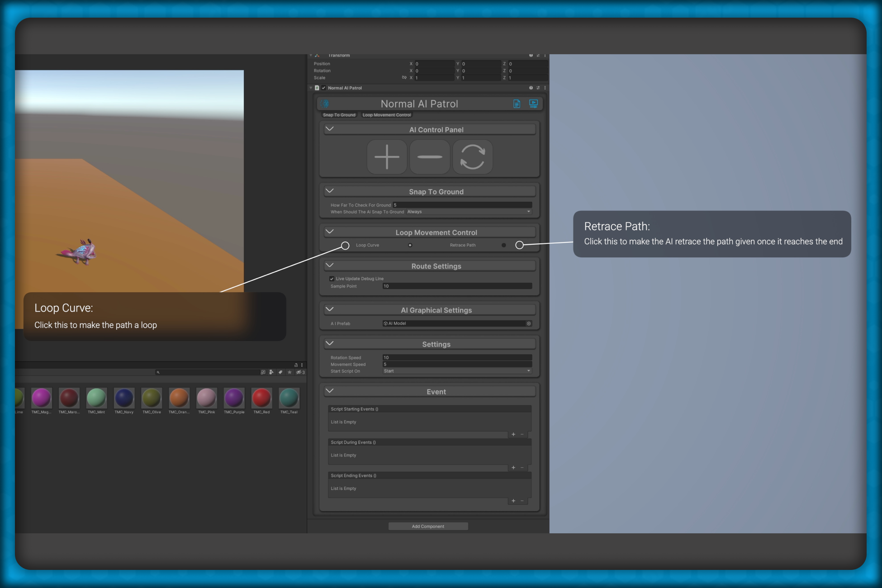Click the favorites star icon in Project toolbar
The width and height of the screenshot is (882, 588).
(x=289, y=372)
